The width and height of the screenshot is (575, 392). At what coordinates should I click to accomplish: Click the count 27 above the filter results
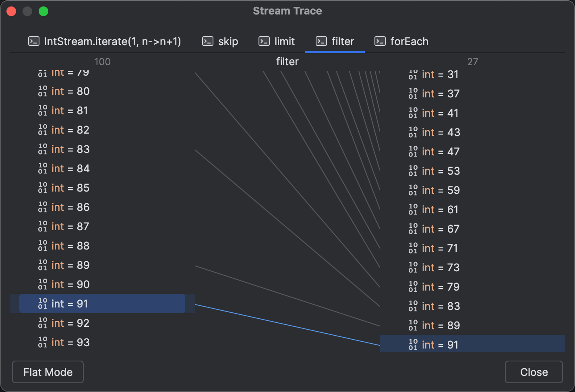[x=473, y=62]
